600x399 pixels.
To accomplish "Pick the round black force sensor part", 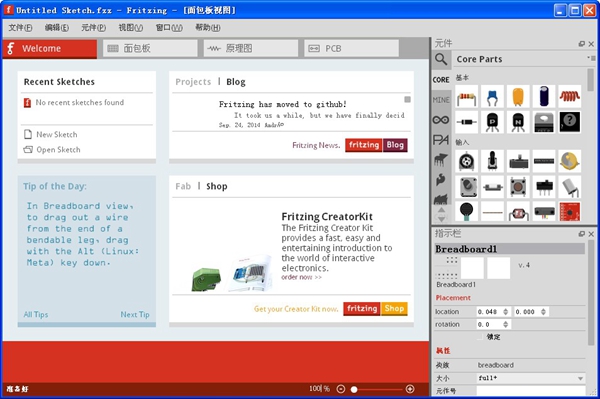I will (x=467, y=212).
